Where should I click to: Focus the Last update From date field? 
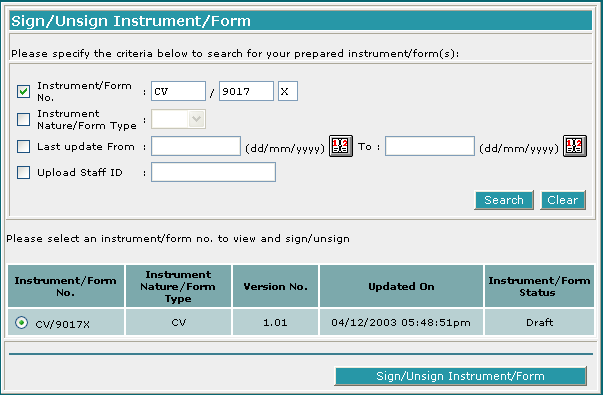196,146
